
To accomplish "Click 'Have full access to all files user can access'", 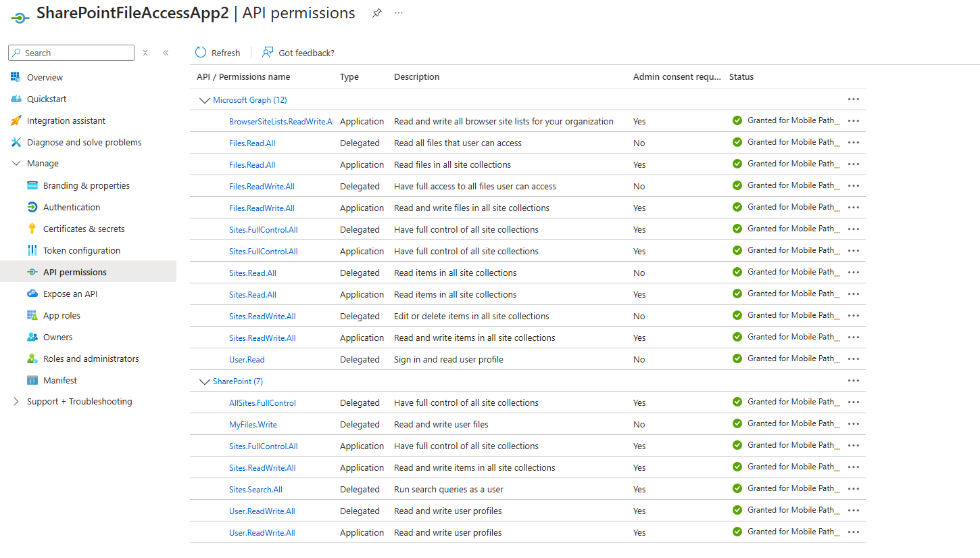I will coord(475,187).
